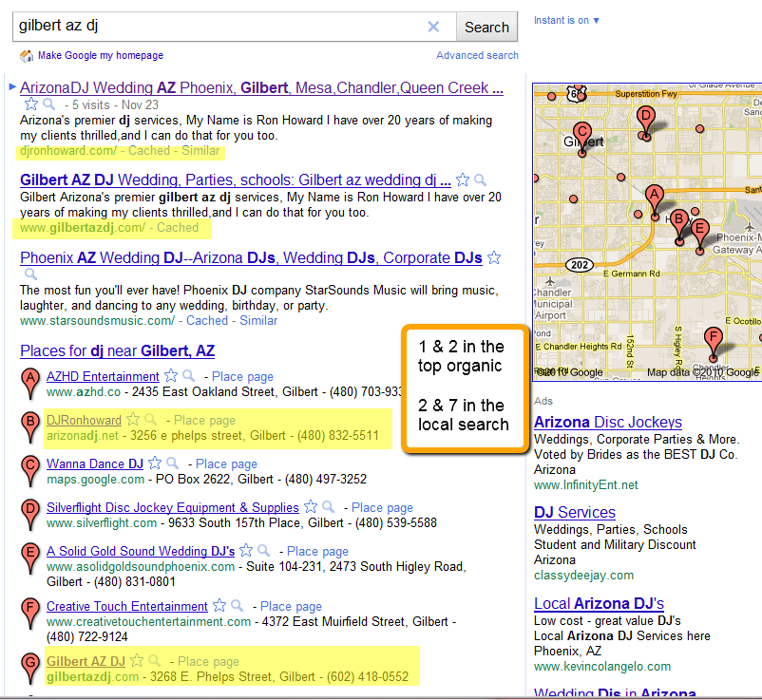Star the DJRonhoward place listing

[133, 419]
